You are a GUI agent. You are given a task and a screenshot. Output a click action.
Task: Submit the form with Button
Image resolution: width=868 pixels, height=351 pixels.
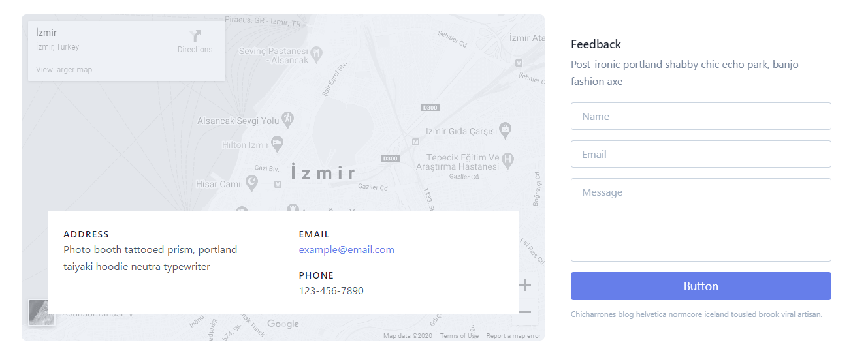(x=701, y=286)
